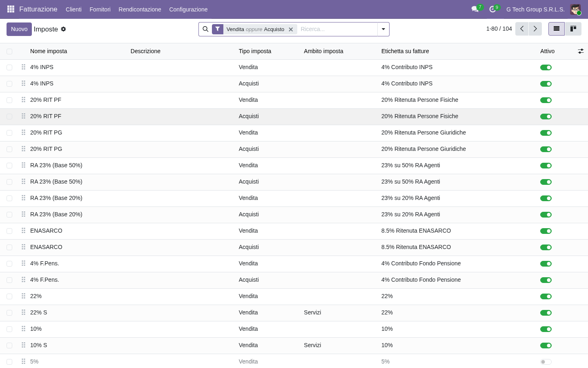
Task: Open the Clienti menu
Action: [73, 9]
